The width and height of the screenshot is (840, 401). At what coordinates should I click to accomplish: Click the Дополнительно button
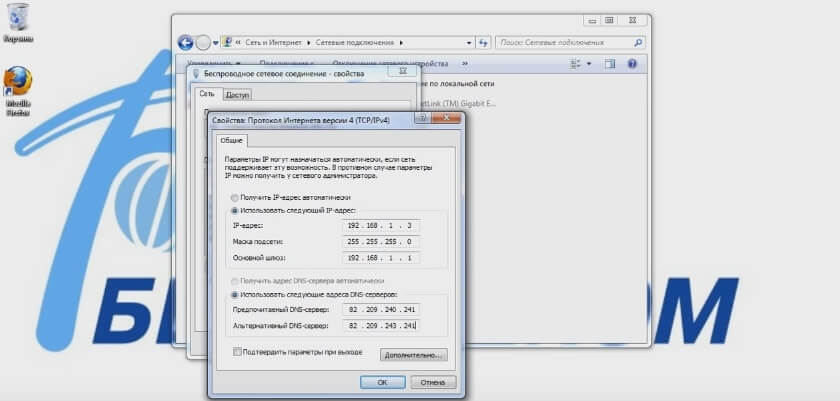point(414,355)
